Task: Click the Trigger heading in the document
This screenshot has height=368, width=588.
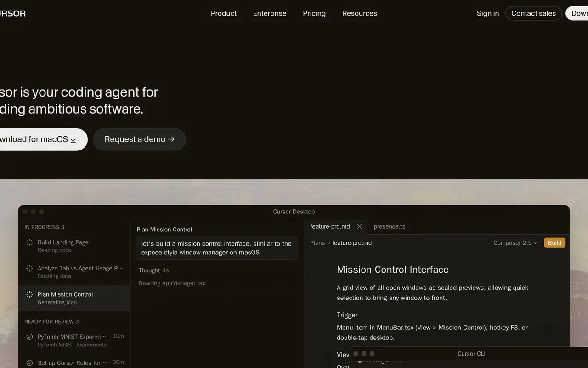Action: pos(347,315)
